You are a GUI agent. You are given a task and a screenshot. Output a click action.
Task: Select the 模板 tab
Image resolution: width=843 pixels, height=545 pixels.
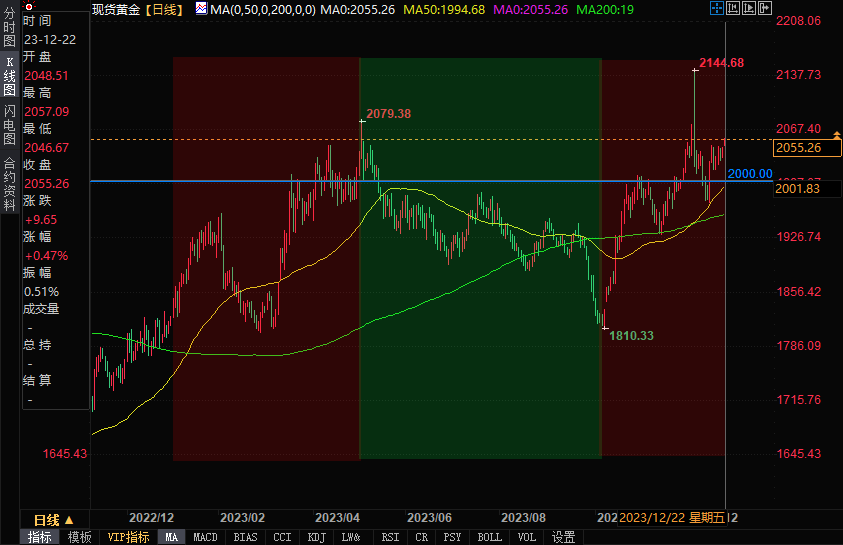(x=79, y=537)
